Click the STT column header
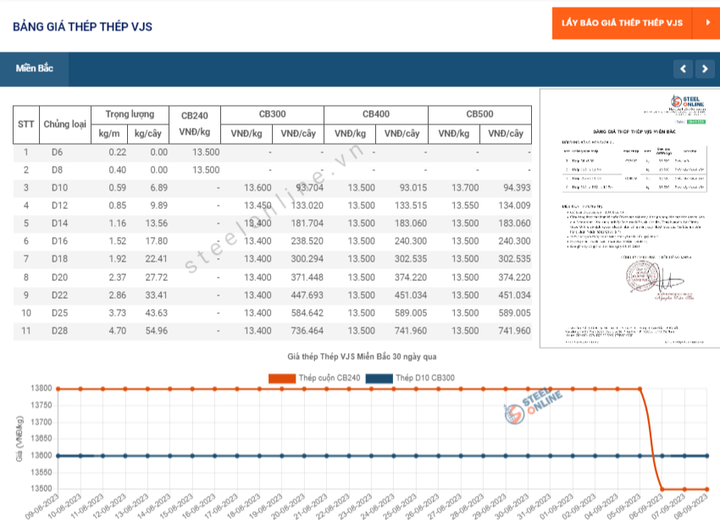The height and width of the screenshot is (529, 720). pyautogui.click(x=26, y=124)
